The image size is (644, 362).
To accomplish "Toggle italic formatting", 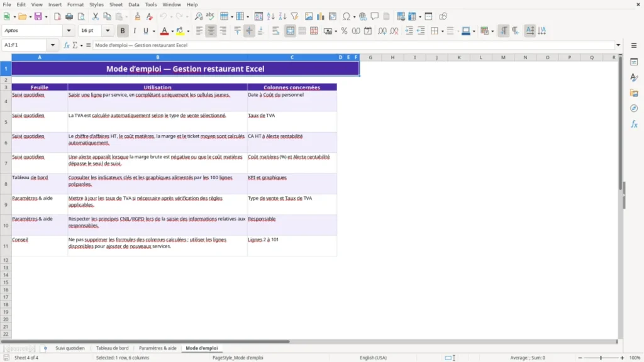I will [x=135, y=31].
